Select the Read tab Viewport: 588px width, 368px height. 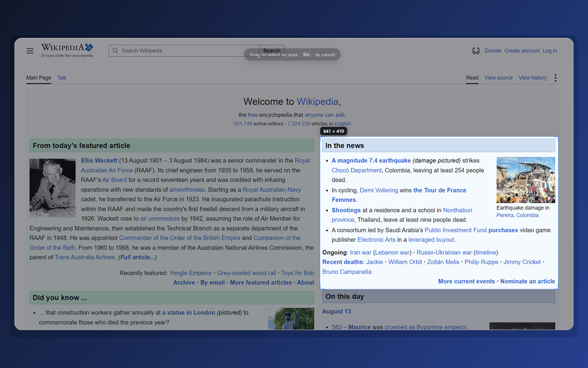pos(472,78)
